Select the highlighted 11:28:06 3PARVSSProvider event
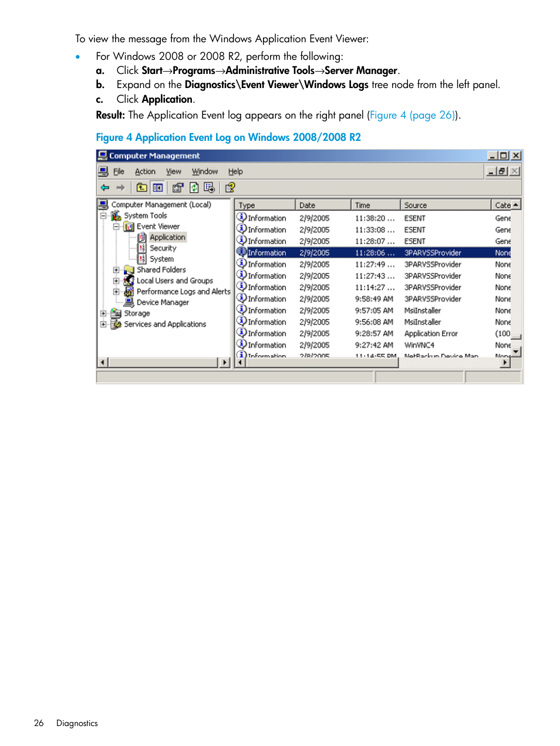Viewport: 560px width, 746px height. pyautogui.click(x=373, y=253)
